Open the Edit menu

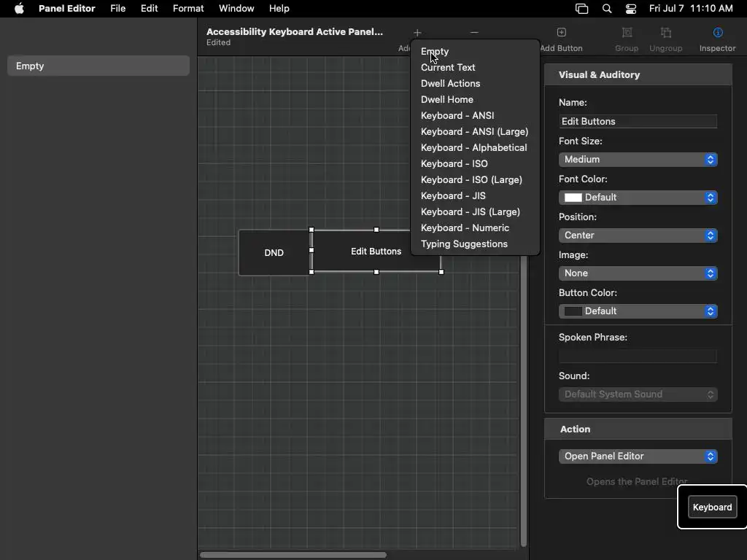(x=149, y=9)
